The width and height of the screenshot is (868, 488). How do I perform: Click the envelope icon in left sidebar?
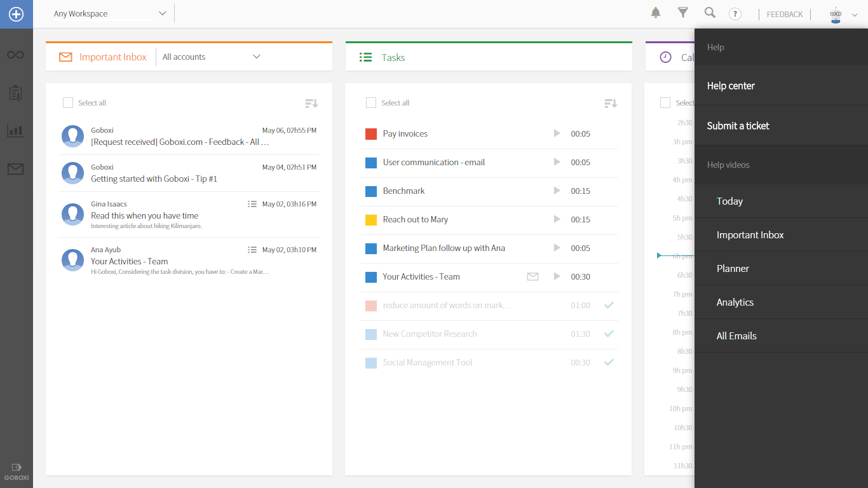[16, 169]
